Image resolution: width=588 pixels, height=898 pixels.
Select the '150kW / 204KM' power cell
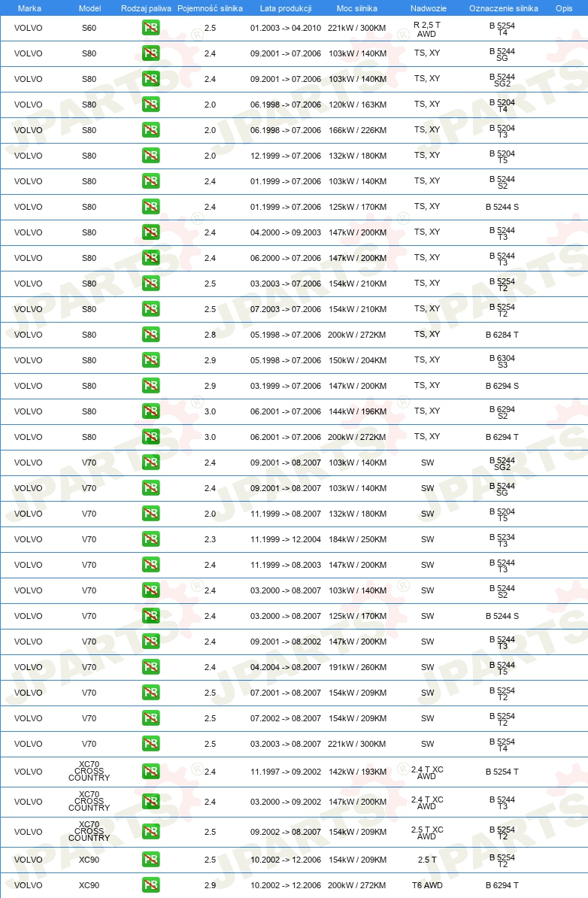click(x=357, y=360)
